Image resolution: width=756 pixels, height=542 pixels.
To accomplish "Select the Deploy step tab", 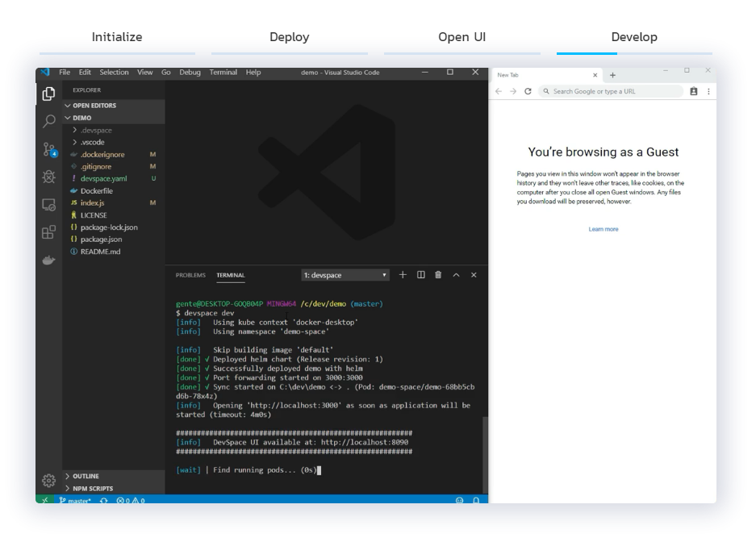I will click(x=290, y=37).
